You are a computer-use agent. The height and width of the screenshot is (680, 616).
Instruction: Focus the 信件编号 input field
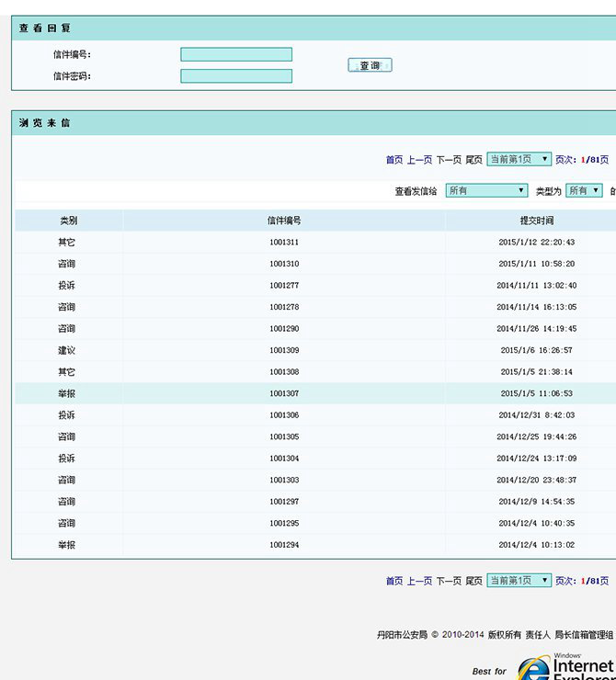click(x=236, y=54)
